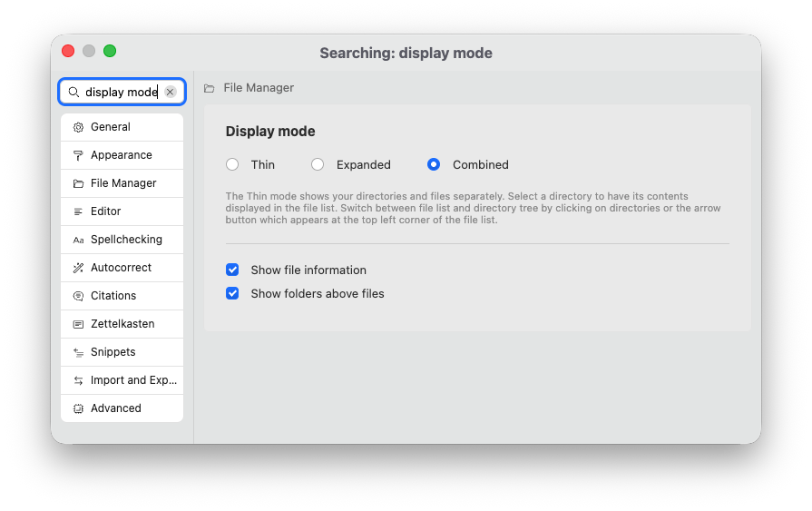812x511 pixels.
Task: Click the Show file information label
Action: 308,270
